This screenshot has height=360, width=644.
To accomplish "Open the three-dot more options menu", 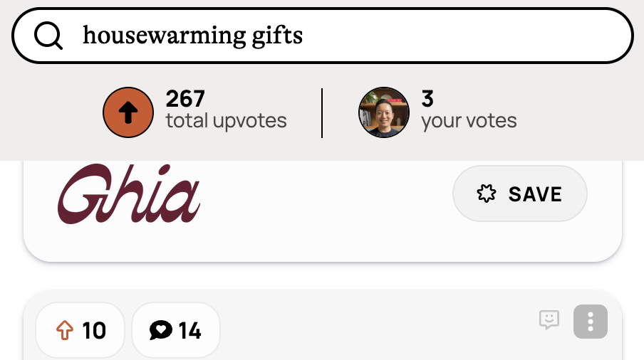I will pyautogui.click(x=591, y=322).
